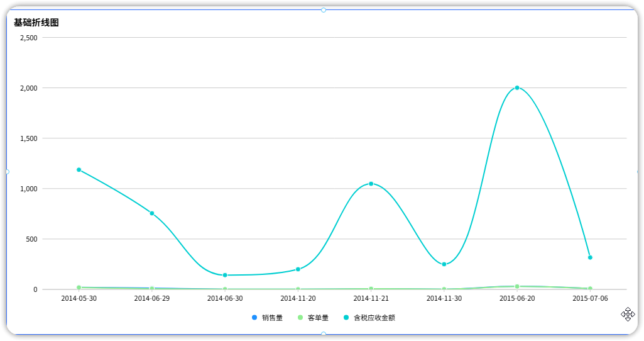Click the 2015-06-20 客单量 green point
Image resolution: width=644 pixels, height=341 pixels.
[x=517, y=286]
